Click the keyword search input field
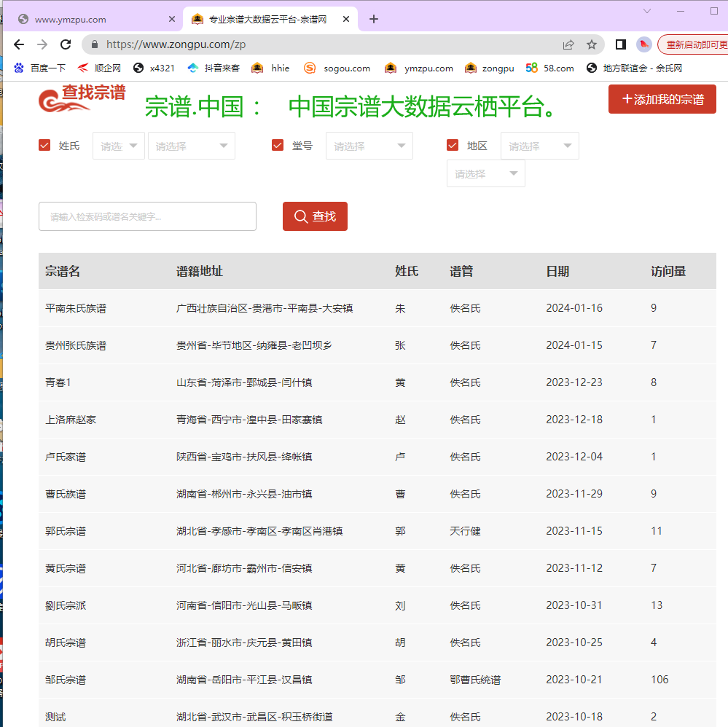The width and height of the screenshot is (728, 727). (x=147, y=216)
